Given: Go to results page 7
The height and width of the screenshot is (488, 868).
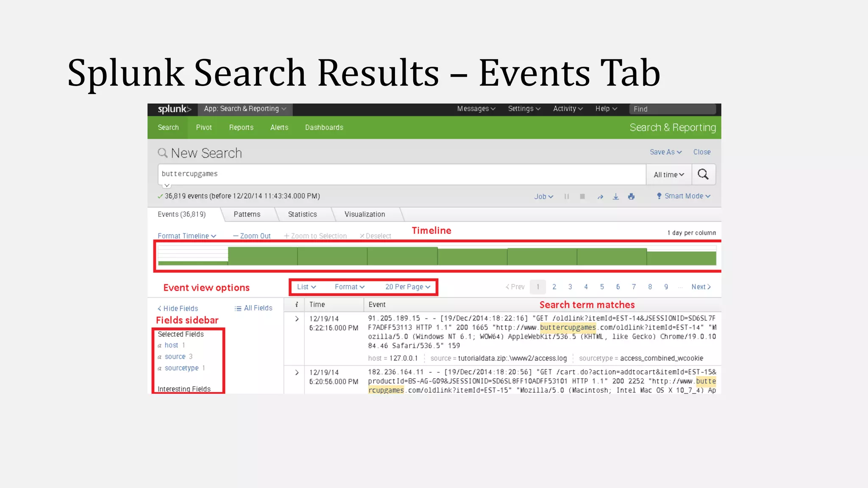Looking at the screenshot, I should click(634, 287).
